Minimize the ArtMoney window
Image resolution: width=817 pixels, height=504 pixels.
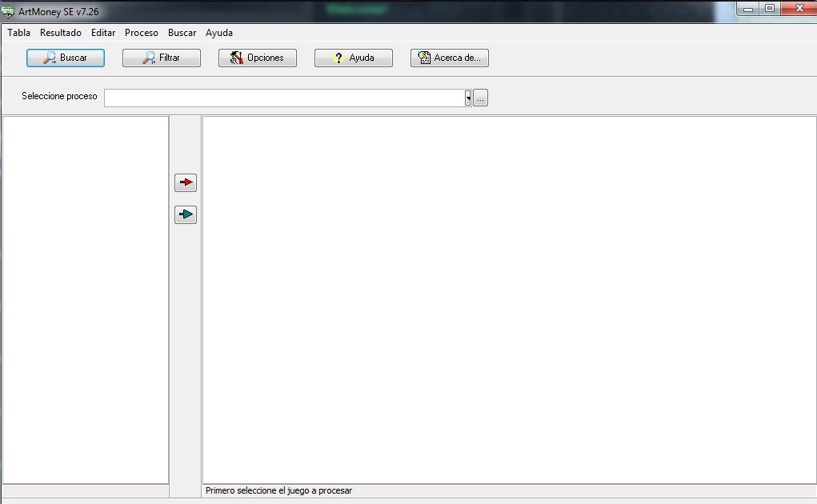tap(748, 9)
